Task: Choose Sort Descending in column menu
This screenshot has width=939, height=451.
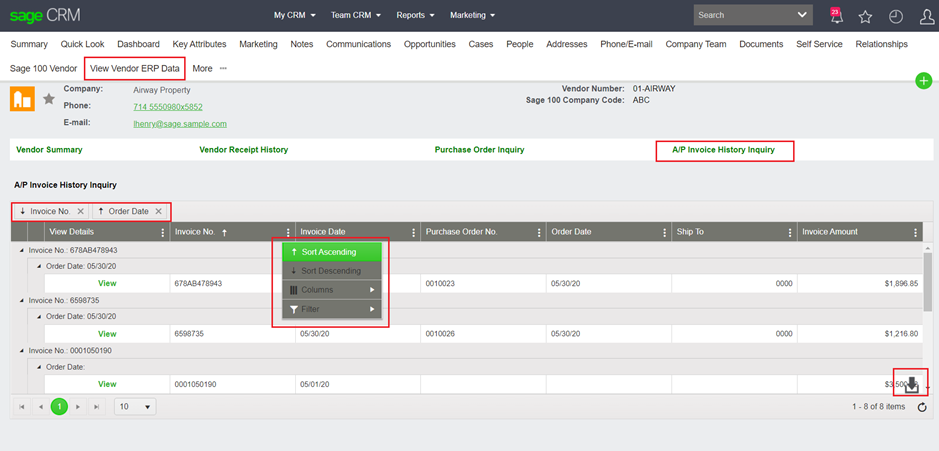Action: point(332,271)
